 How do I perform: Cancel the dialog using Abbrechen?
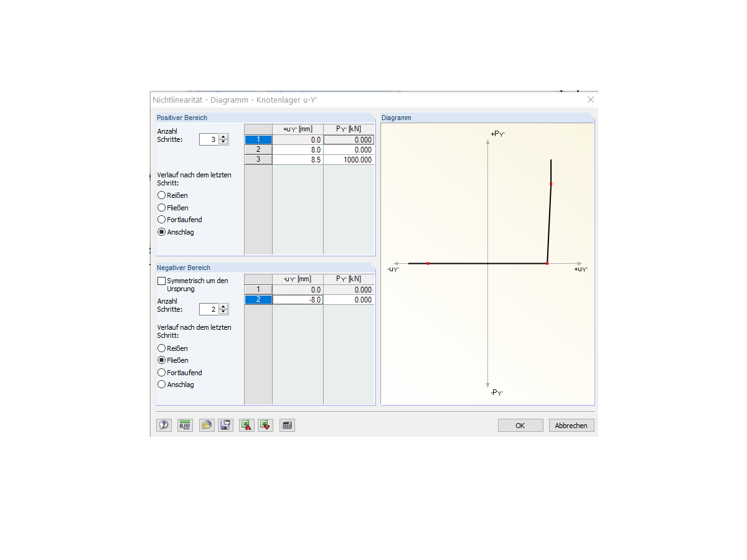[571, 425]
